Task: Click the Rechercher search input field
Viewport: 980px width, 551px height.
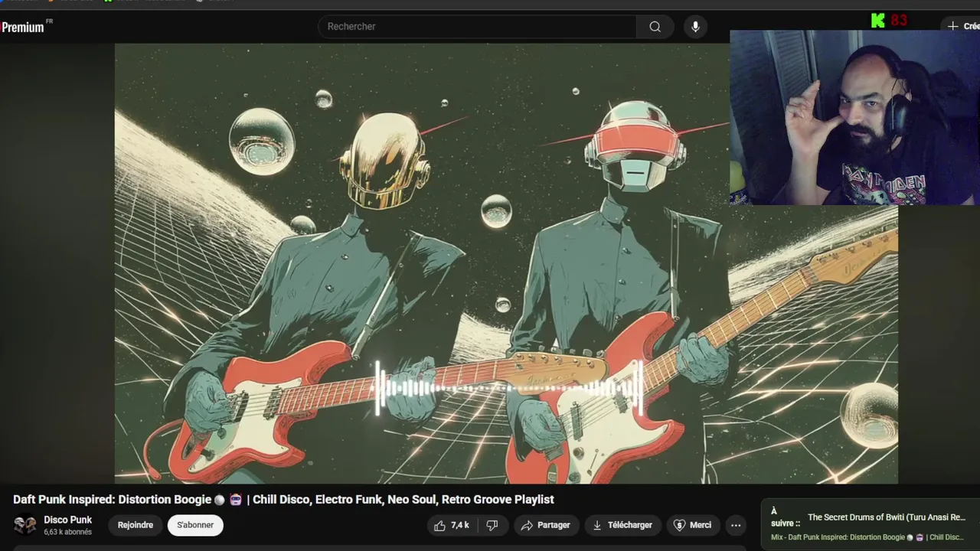Action: [477, 27]
